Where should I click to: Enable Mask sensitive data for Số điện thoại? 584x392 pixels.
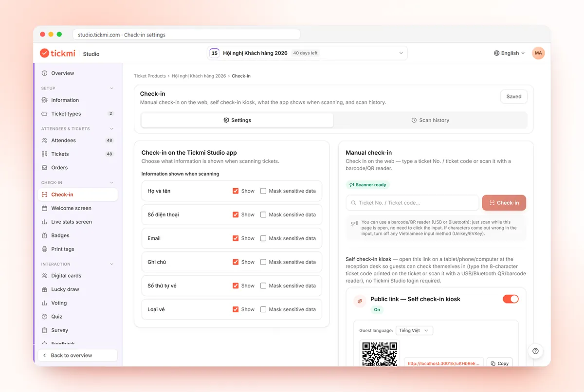pyautogui.click(x=263, y=214)
